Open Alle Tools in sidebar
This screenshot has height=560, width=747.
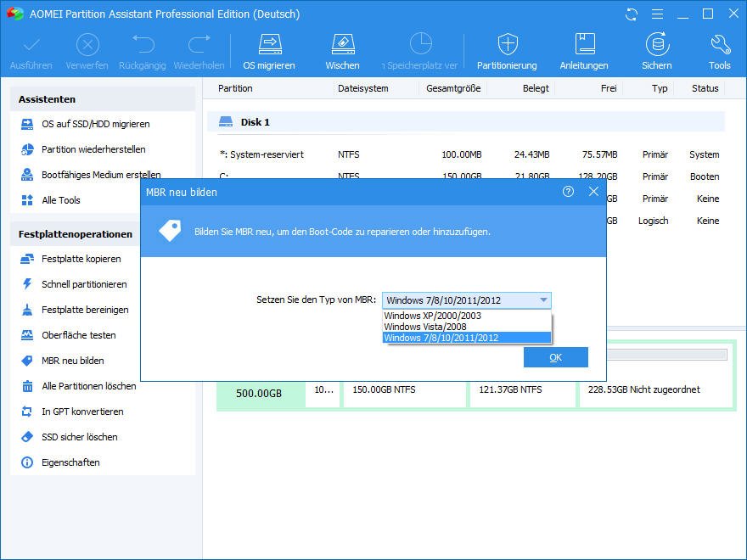click(x=60, y=200)
